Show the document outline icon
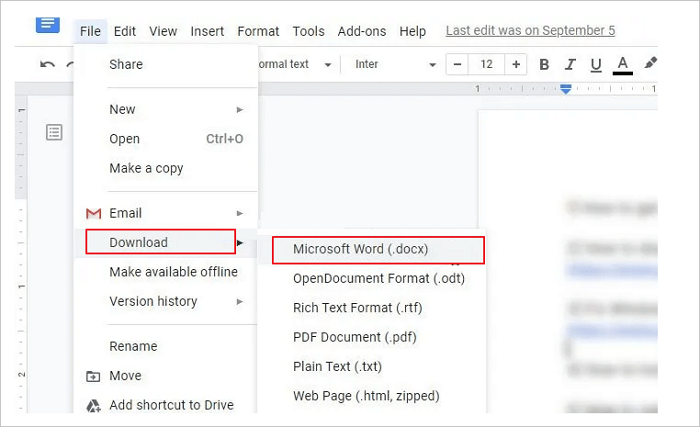Viewport: 700px width, 427px height. [x=54, y=132]
